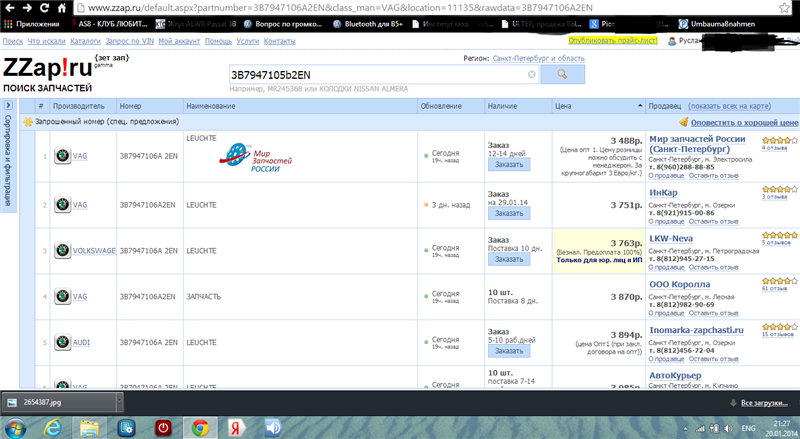Sort by the Обновление column header
Viewport: 800px width, 439px height.
441,106
